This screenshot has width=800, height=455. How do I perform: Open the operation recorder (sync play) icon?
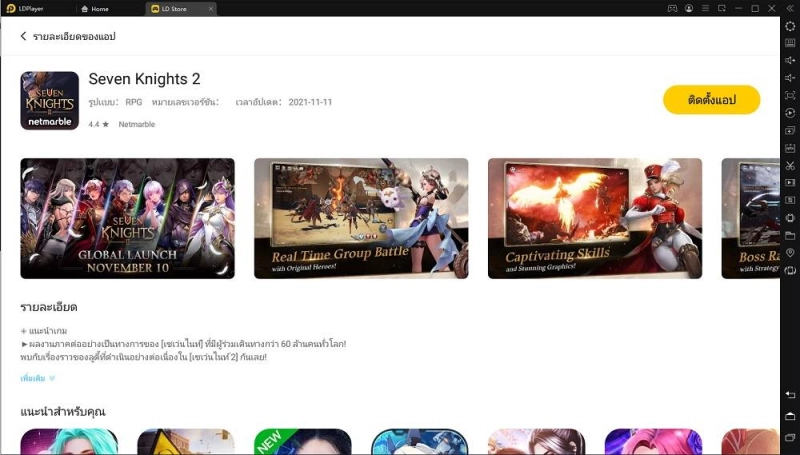(790, 113)
